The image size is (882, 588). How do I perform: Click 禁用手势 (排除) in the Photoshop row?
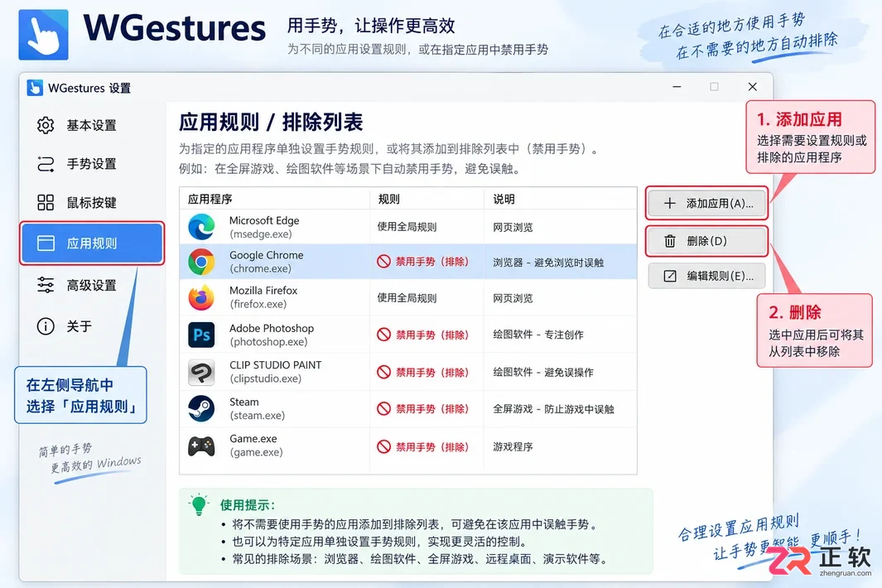click(432, 335)
